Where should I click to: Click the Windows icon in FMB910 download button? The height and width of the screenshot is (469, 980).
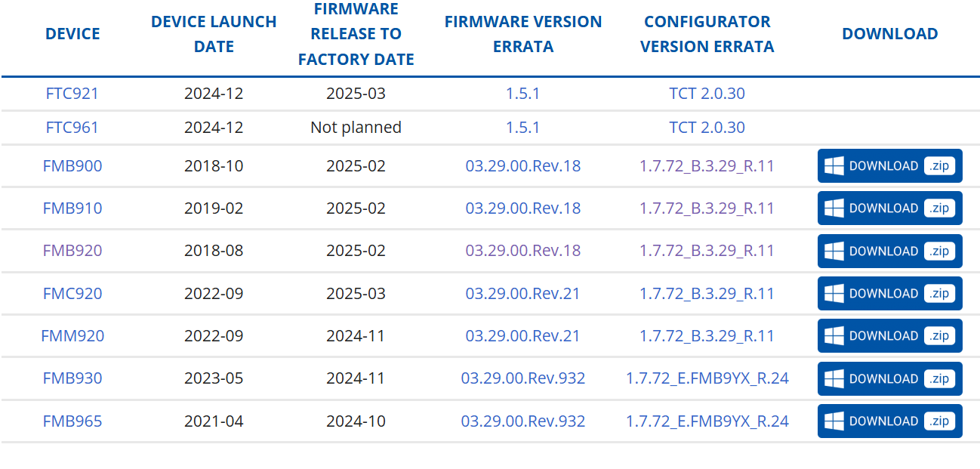(834, 208)
